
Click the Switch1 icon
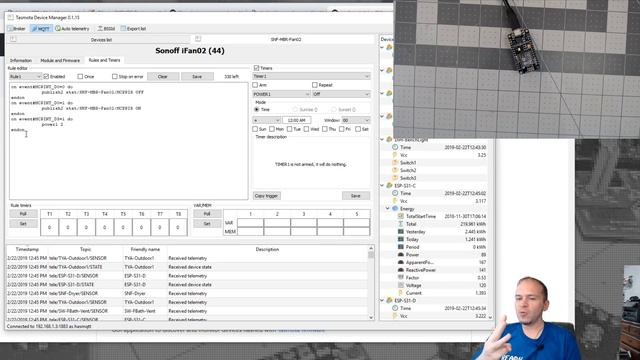(395, 162)
